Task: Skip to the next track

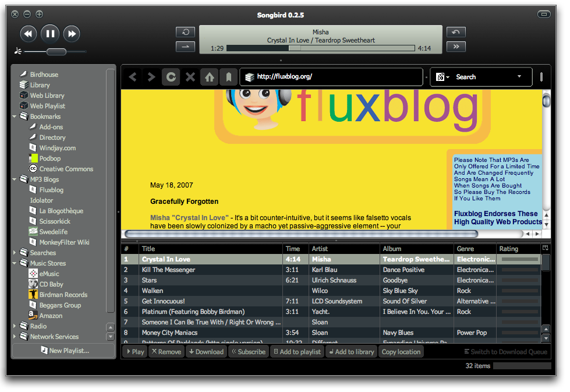Action: pyautogui.click(x=72, y=34)
